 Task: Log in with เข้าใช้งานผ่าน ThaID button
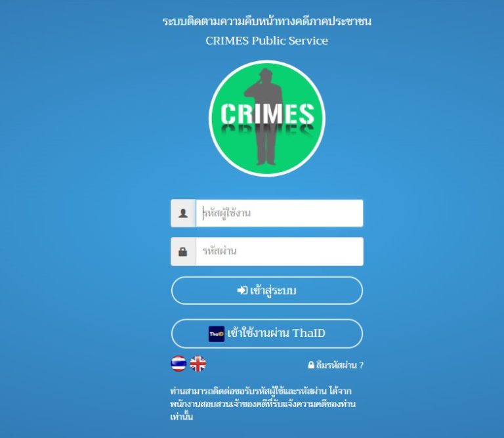click(267, 334)
